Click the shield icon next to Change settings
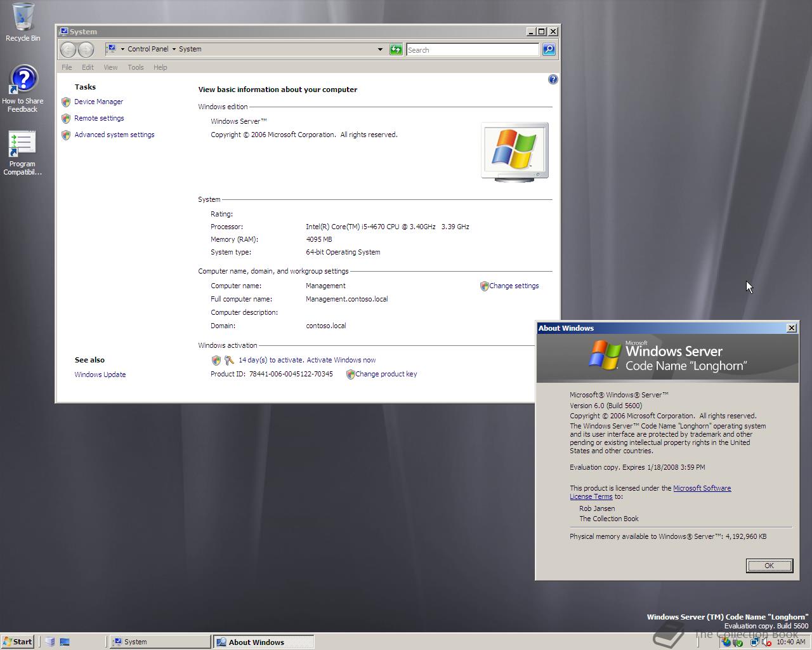Viewport: 812px width, 650px height. point(485,286)
